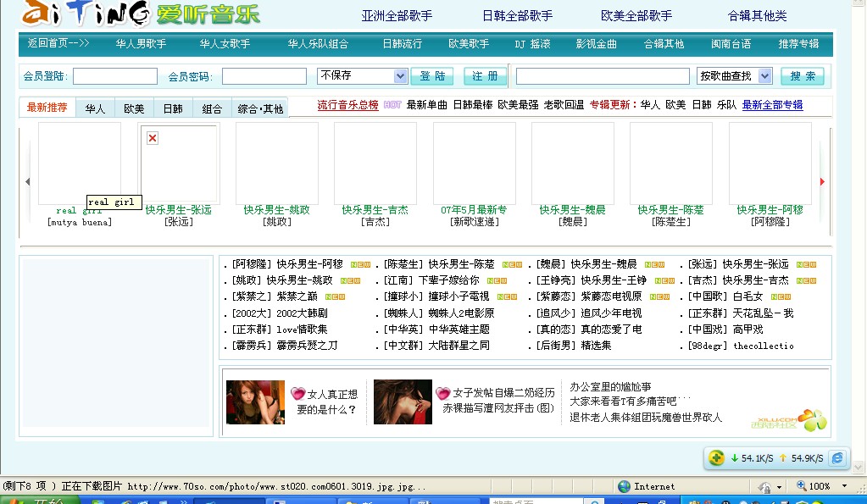Open the 100% zoom level dropdown arrow

pos(844,486)
